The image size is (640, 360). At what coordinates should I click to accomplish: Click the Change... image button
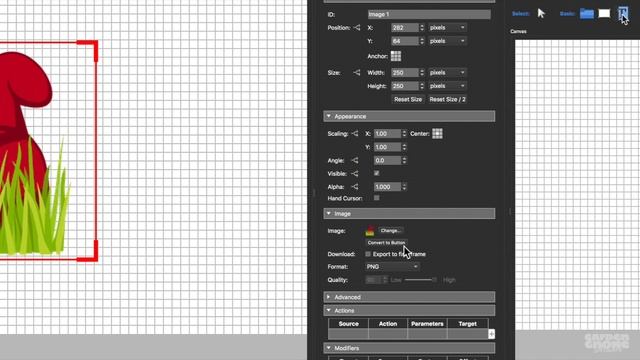pyautogui.click(x=391, y=231)
